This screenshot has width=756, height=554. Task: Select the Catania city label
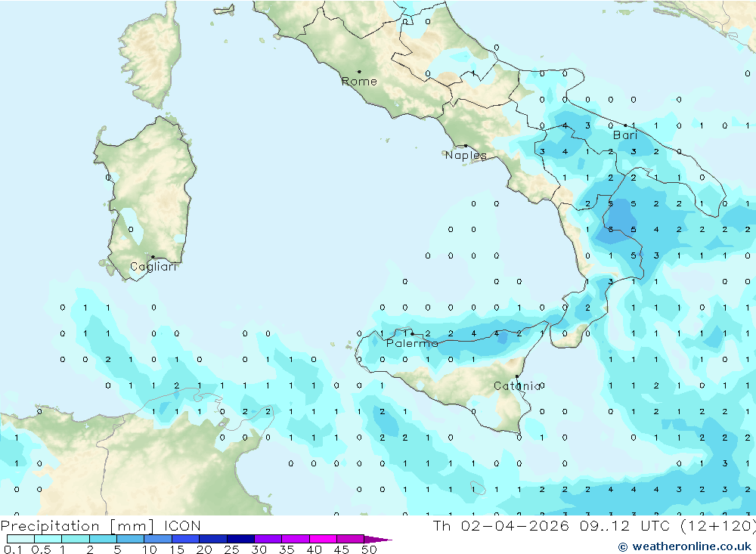point(517,385)
